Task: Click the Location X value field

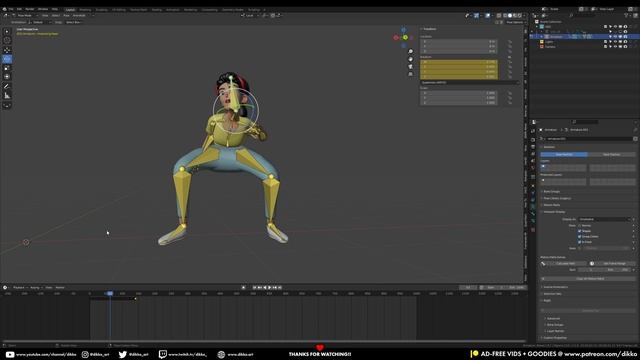Action: pos(459,41)
